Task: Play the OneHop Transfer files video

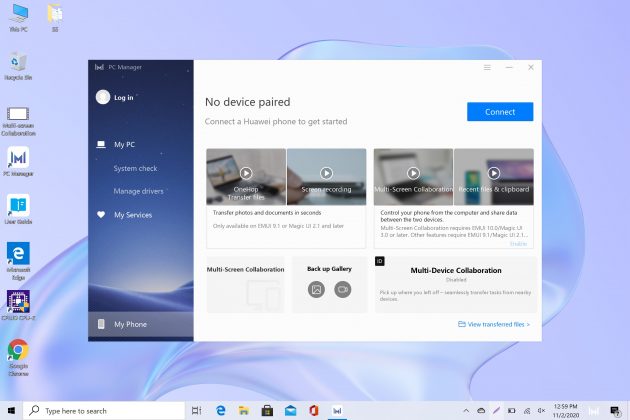Action: pyautogui.click(x=246, y=173)
